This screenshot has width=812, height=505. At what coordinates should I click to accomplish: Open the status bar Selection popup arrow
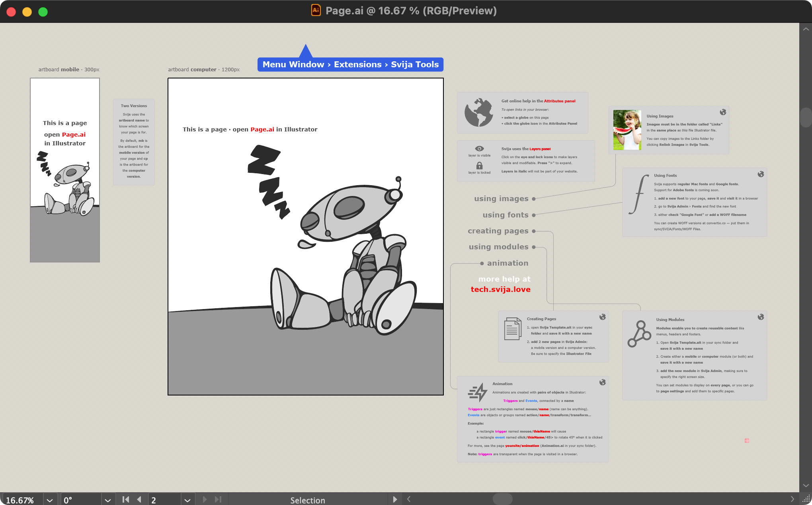pos(394,499)
